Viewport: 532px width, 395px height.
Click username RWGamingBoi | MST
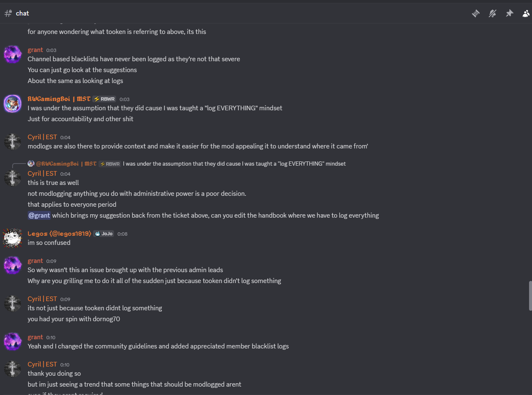[59, 99]
